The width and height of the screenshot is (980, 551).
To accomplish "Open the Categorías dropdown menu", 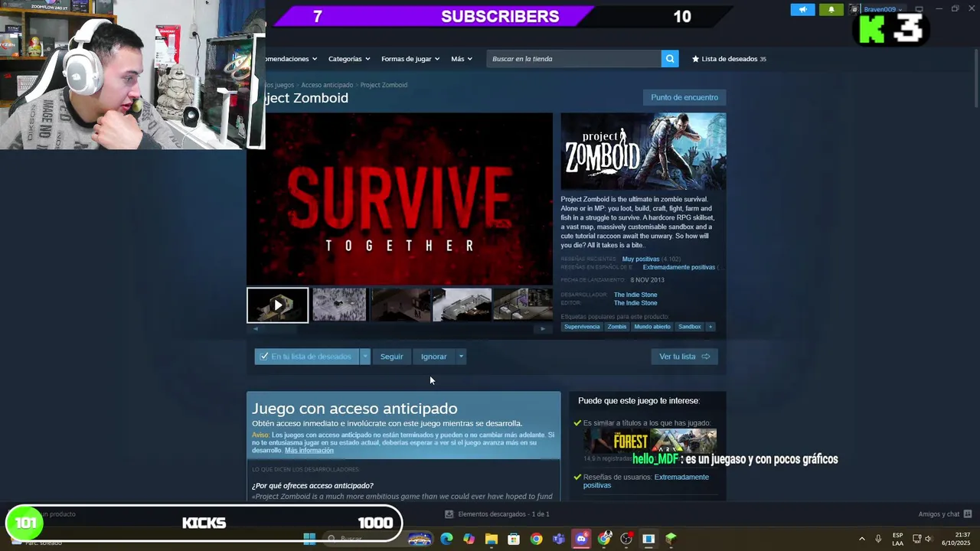I will tap(349, 59).
